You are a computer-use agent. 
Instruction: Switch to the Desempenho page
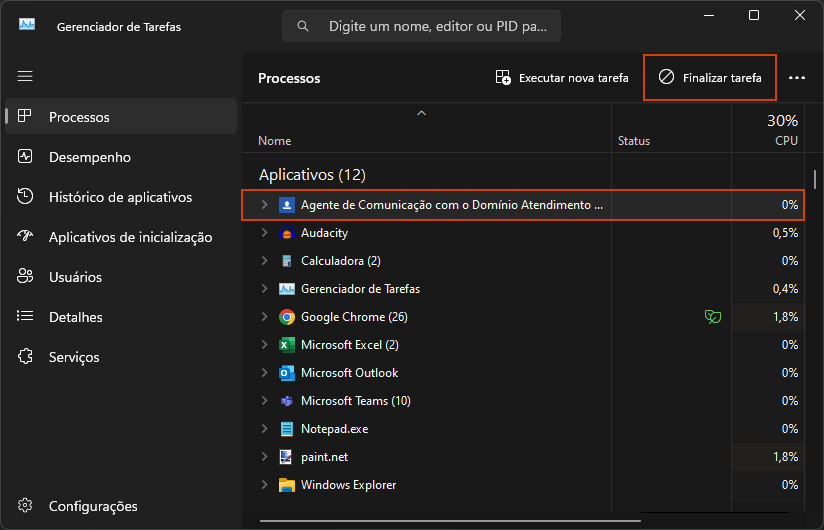(121, 157)
